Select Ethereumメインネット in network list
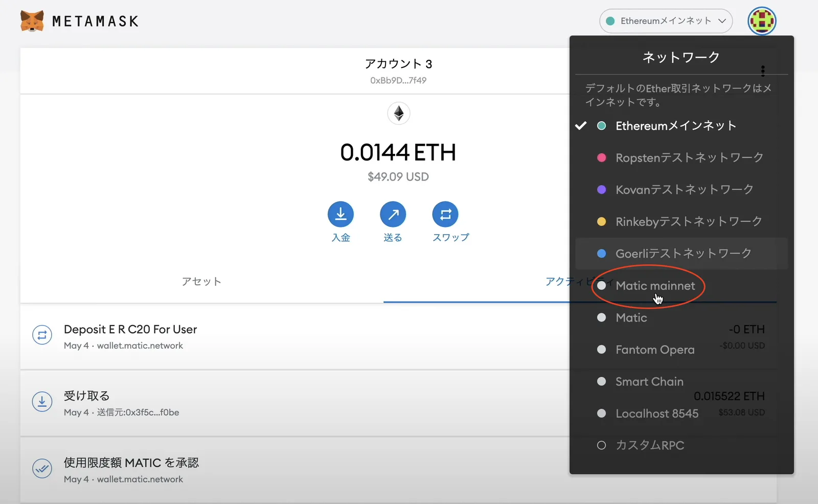The width and height of the screenshot is (818, 504). (x=681, y=126)
